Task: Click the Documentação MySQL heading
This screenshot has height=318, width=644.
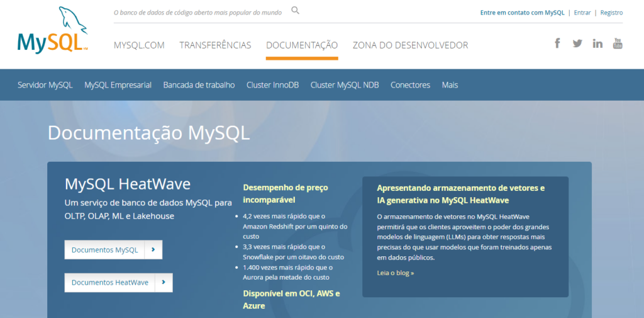Action: click(x=148, y=133)
